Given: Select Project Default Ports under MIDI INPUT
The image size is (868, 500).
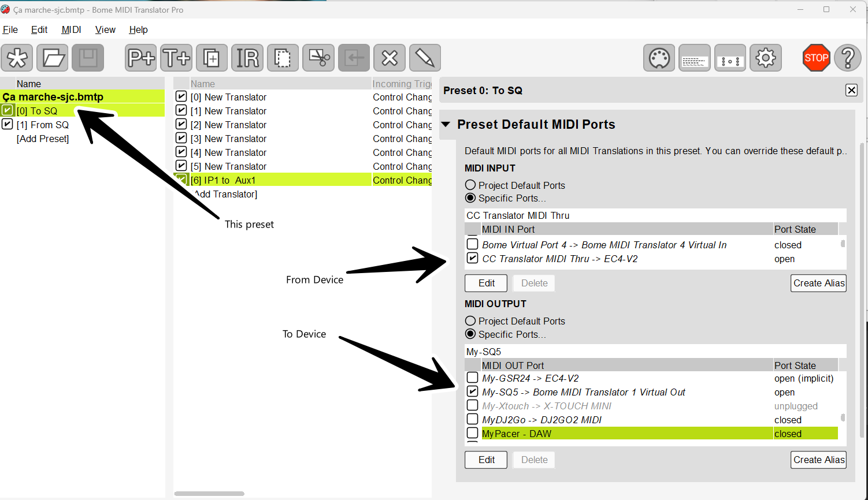Looking at the screenshot, I should pos(470,185).
